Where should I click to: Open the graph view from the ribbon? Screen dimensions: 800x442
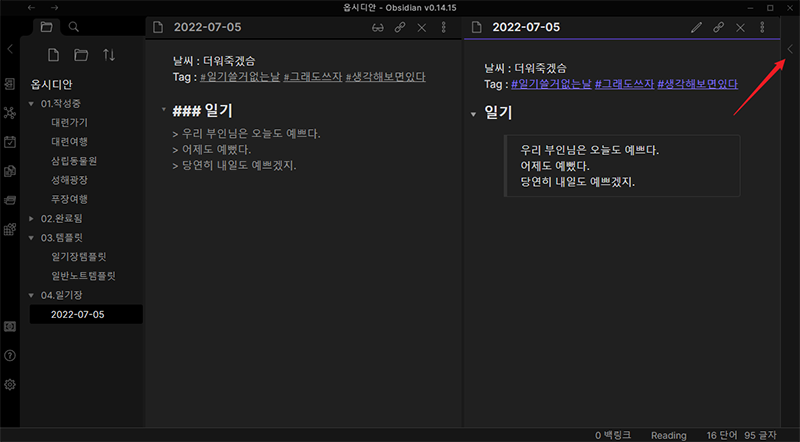coord(10,113)
